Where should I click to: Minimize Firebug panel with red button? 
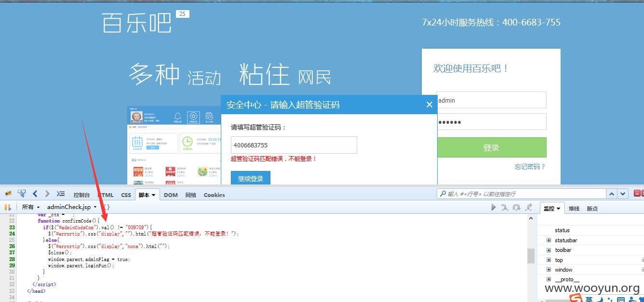pos(637,193)
